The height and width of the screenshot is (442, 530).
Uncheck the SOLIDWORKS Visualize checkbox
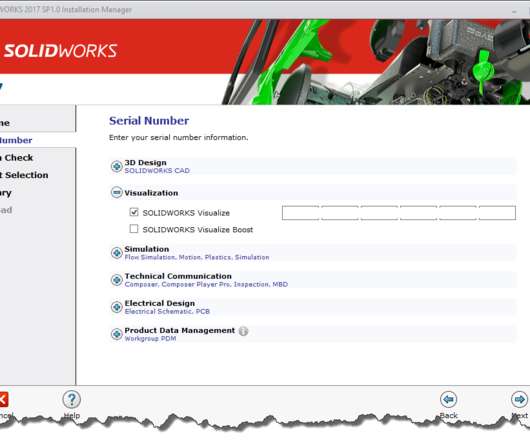tap(134, 212)
